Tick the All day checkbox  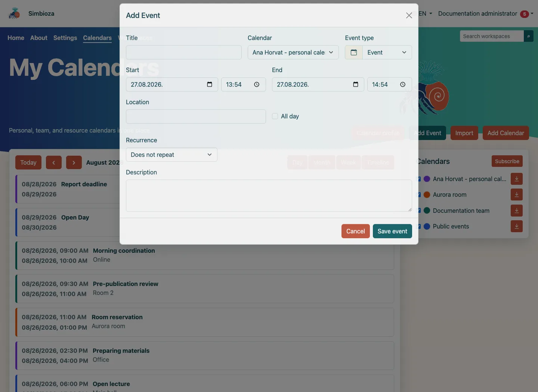click(x=275, y=116)
